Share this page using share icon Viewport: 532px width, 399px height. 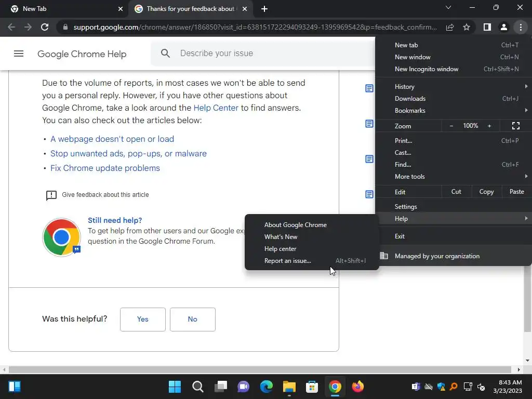(450, 27)
